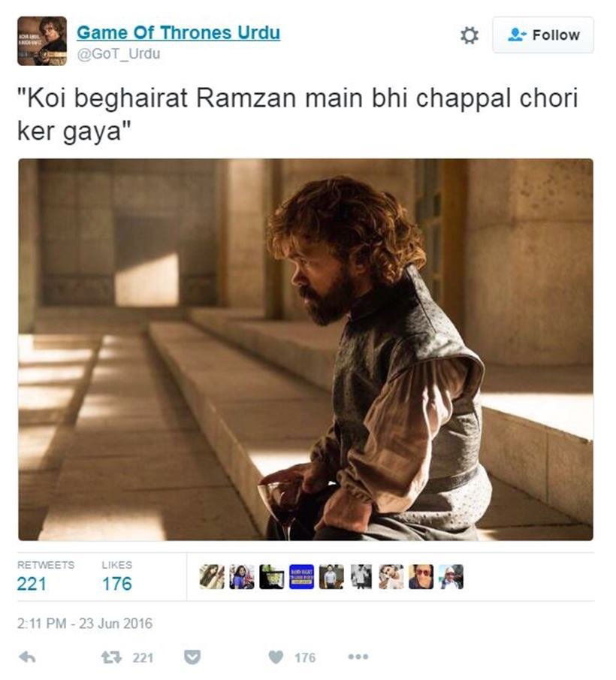The height and width of the screenshot is (680, 616).
Task: Open the Pocket save icon
Action: pos(192,657)
